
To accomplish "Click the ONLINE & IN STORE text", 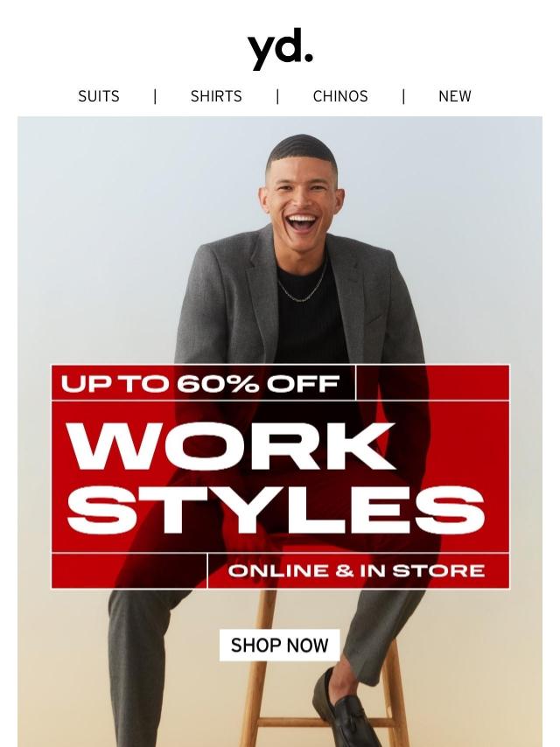I will point(356,570).
